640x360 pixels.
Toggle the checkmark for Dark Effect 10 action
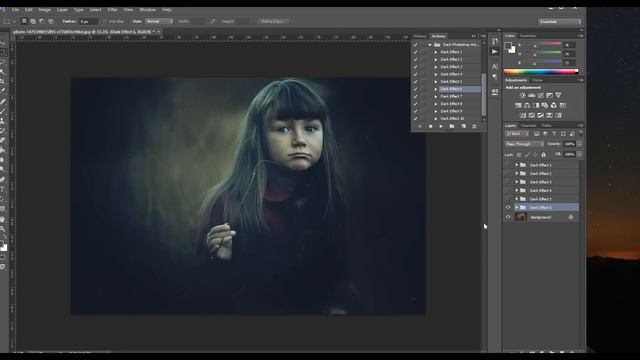click(416, 118)
